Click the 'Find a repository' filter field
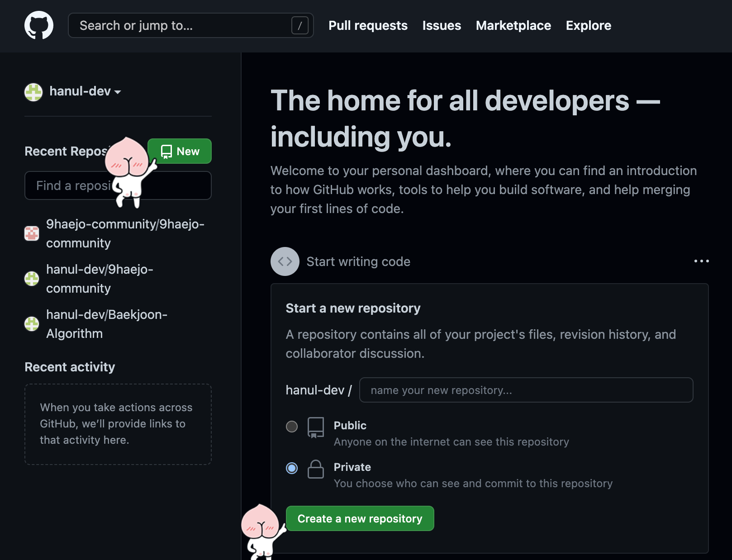The image size is (732, 560). [x=118, y=185]
